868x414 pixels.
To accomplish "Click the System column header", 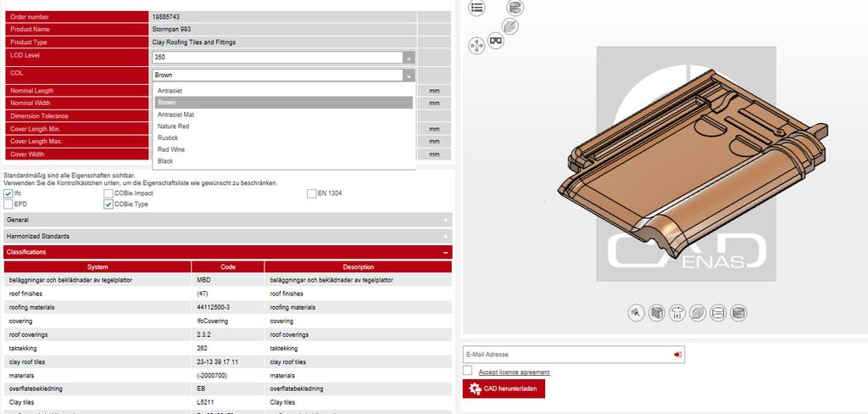I will tap(97, 267).
